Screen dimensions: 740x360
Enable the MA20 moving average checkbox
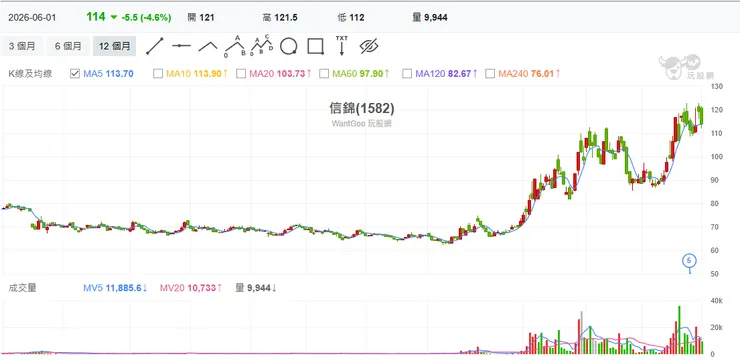(x=241, y=74)
